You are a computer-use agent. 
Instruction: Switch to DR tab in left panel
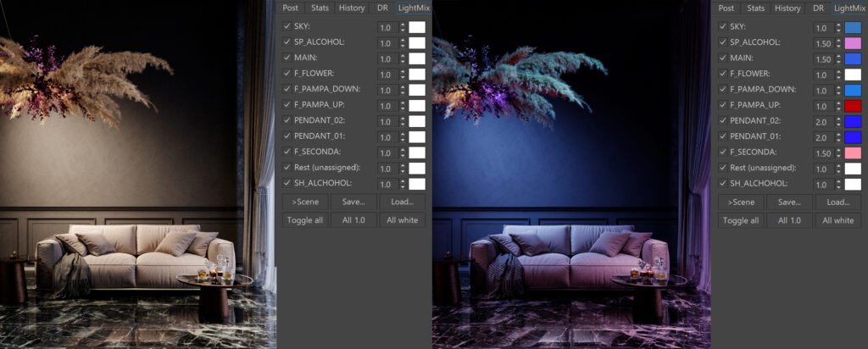382,8
